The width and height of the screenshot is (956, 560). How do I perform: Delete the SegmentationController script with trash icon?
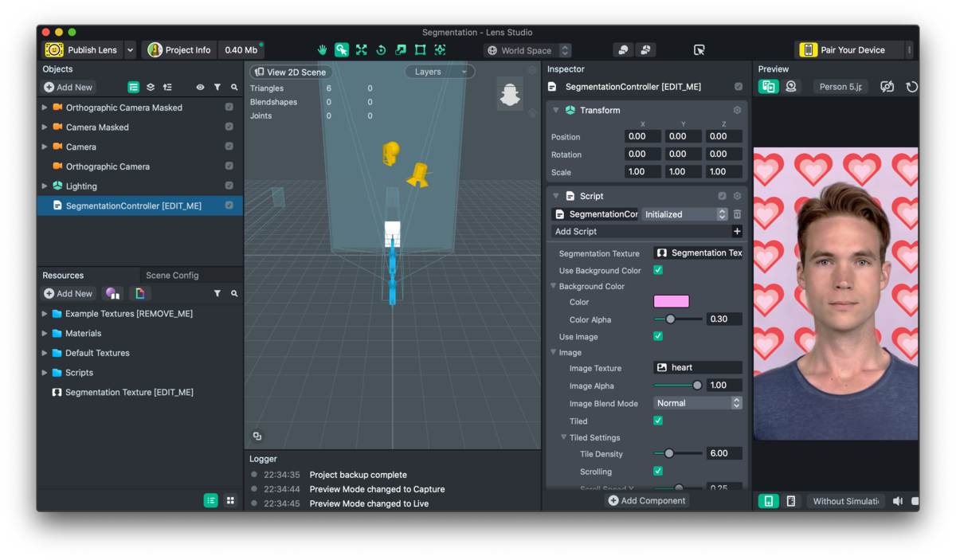[x=737, y=214]
